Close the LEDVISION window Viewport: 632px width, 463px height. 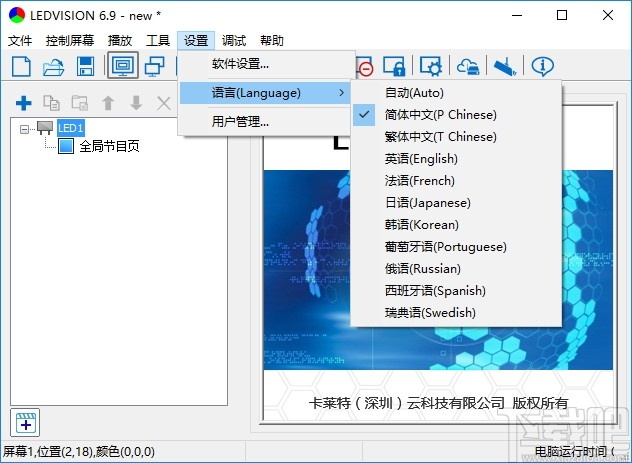coord(608,15)
